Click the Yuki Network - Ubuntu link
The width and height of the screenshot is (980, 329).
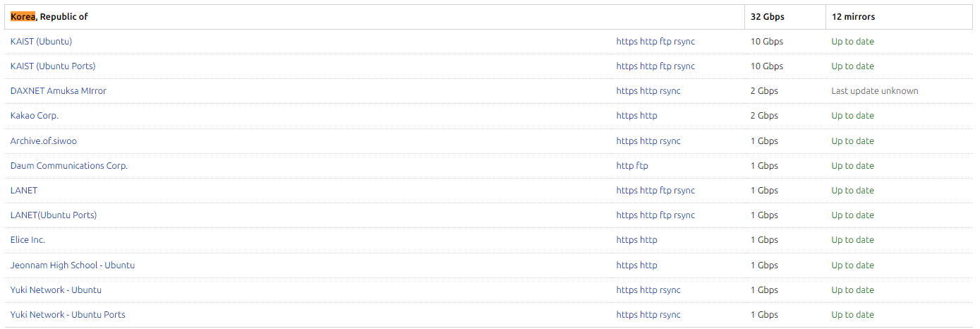(x=56, y=290)
